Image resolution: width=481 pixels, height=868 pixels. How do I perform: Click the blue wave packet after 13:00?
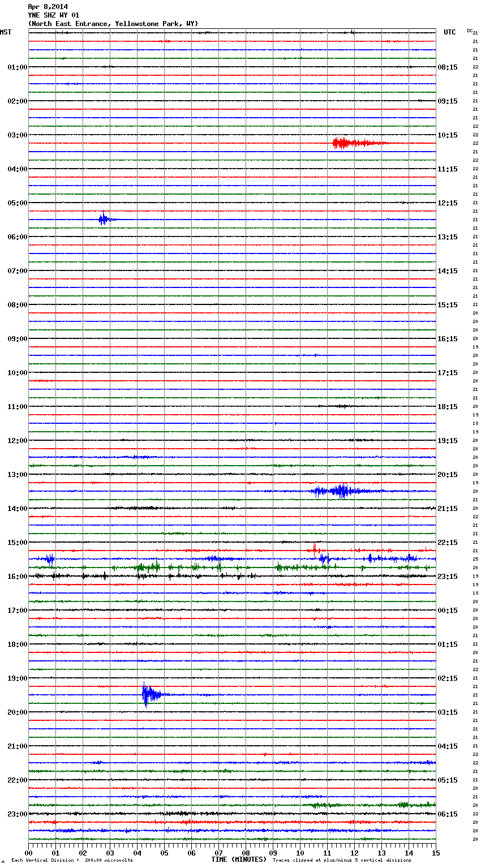(x=345, y=491)
